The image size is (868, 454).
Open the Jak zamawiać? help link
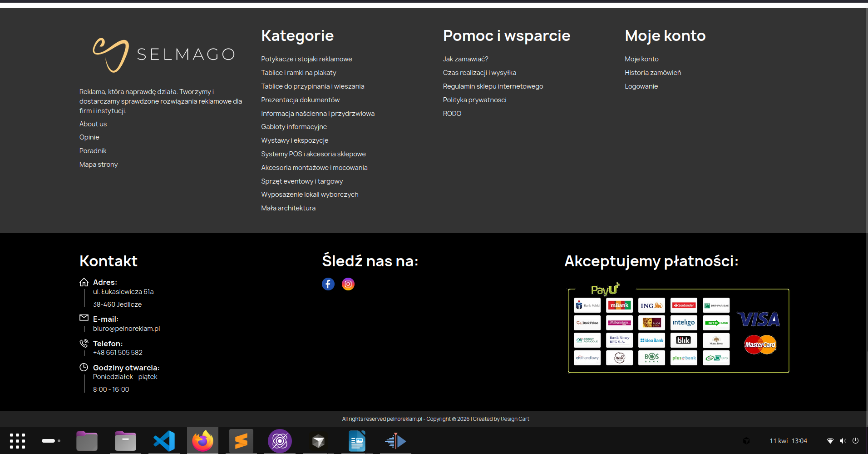pos(466,59)
